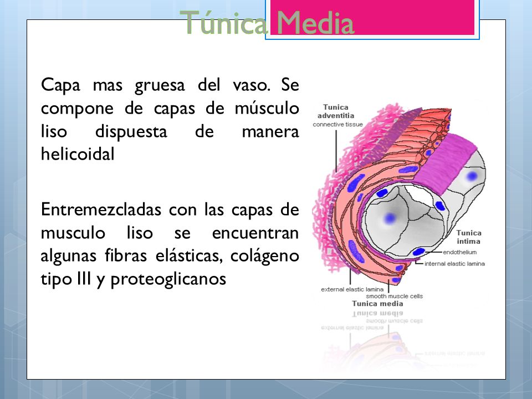Click the "internal elastic lamina" diagram label
This screenshot has height=399, width=532.
(454, 264)
